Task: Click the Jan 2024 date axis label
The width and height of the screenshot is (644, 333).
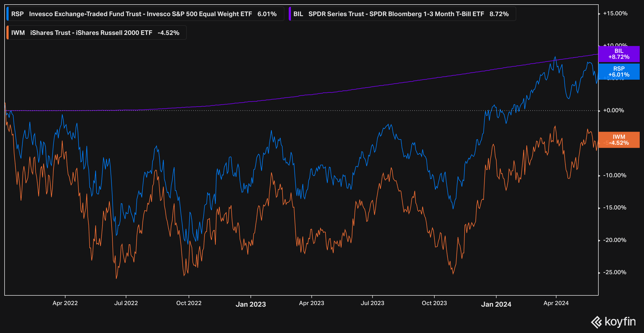Action: 496,304
